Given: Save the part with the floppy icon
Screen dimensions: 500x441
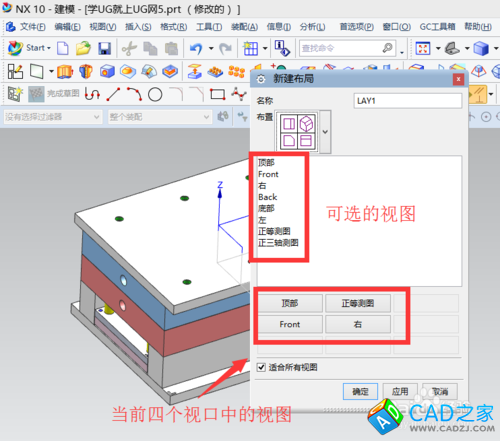Looking at the screenshot, I should (x=104, y=49).
